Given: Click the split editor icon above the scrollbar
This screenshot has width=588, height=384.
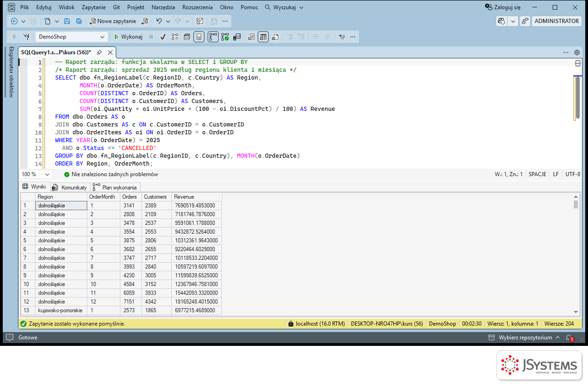Looking at the screenshot, I should 578,63.
